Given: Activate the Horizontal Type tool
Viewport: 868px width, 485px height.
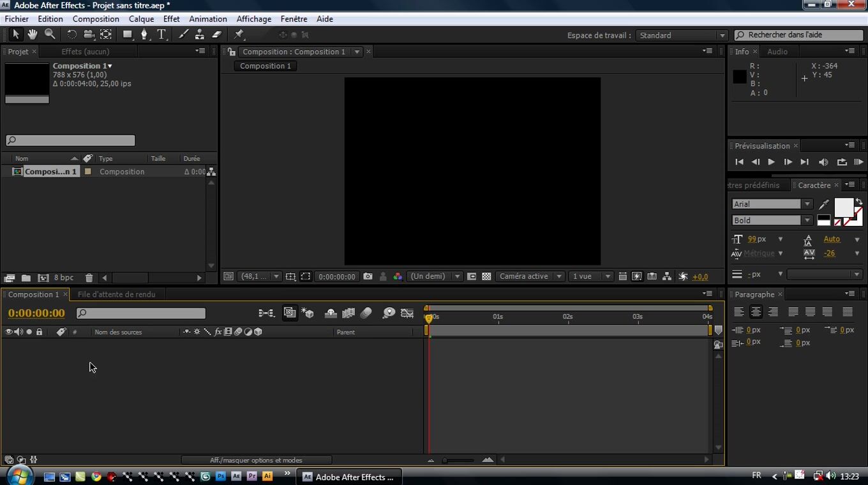Looking at the screenshot, I should (161, 34).
